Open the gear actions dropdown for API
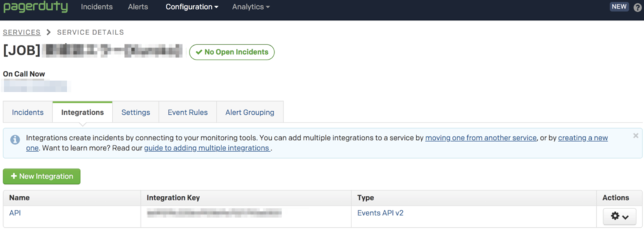 [x=619, y=217]
